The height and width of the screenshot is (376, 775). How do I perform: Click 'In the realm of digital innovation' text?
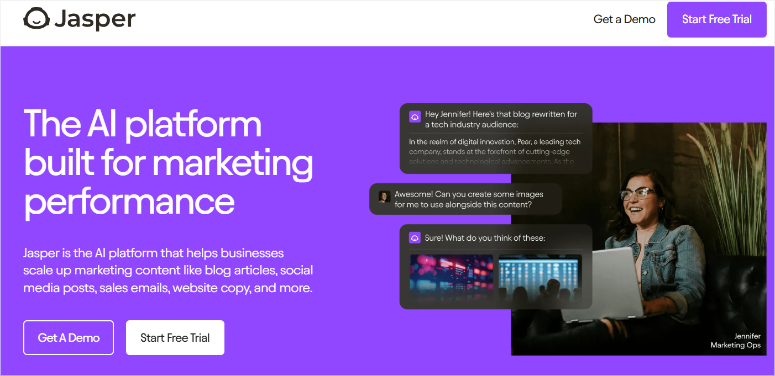495,151
